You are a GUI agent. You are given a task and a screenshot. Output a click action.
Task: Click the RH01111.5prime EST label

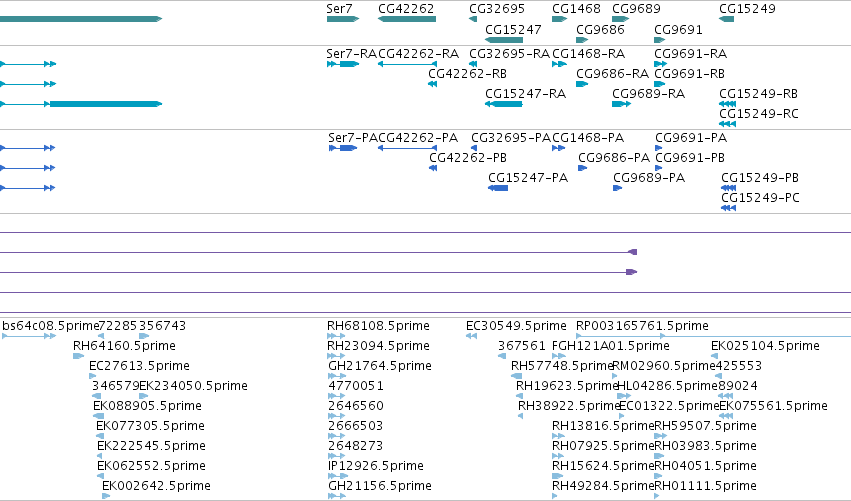[x=705, y=486]
